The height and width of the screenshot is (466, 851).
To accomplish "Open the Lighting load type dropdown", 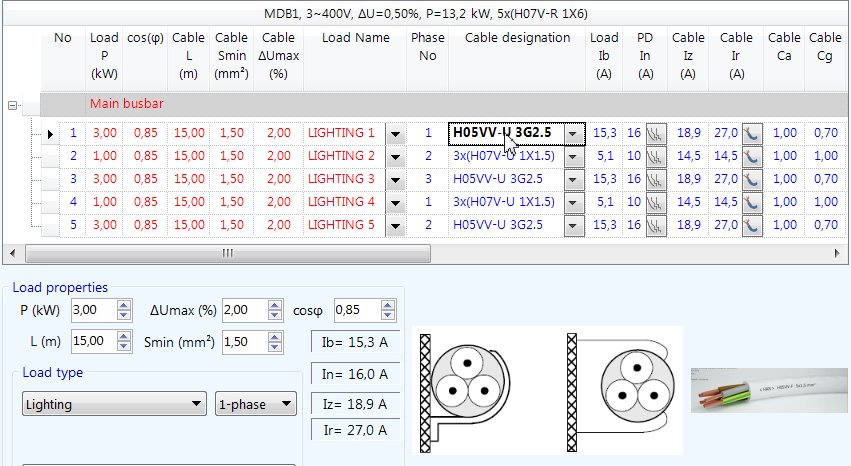I will 114,404.
